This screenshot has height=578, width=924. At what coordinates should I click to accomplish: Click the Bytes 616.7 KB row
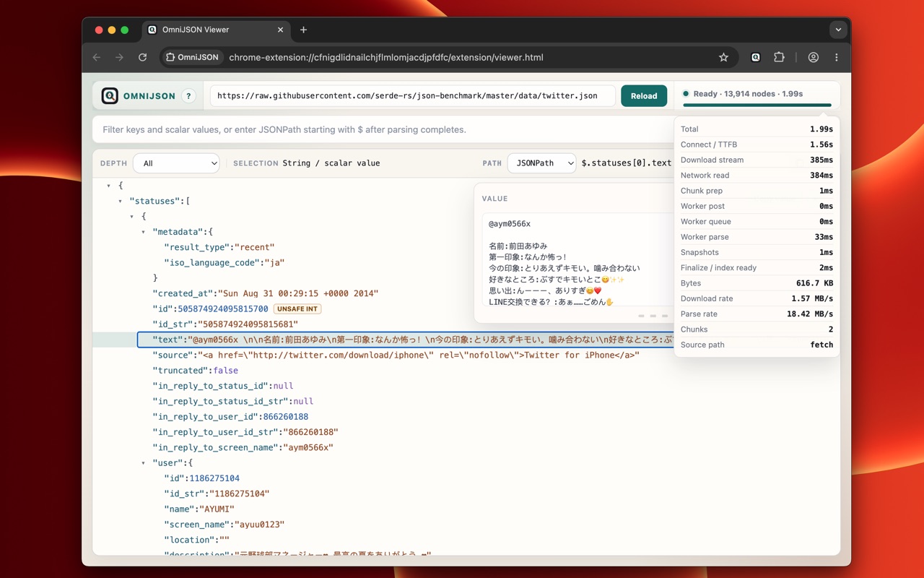tap(757, 283)
